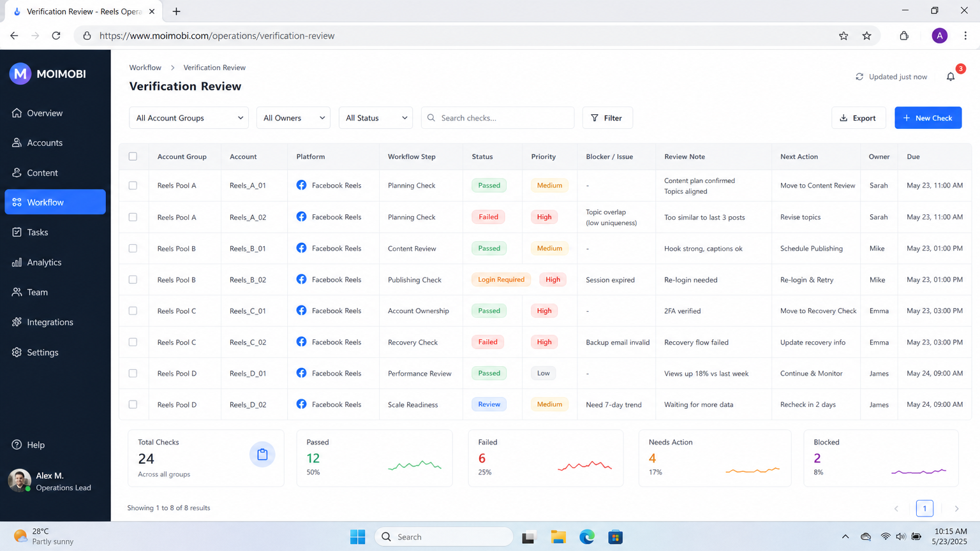Expand the All Owners dropdown
Screen dimensions: 980x551
(293, 118)
